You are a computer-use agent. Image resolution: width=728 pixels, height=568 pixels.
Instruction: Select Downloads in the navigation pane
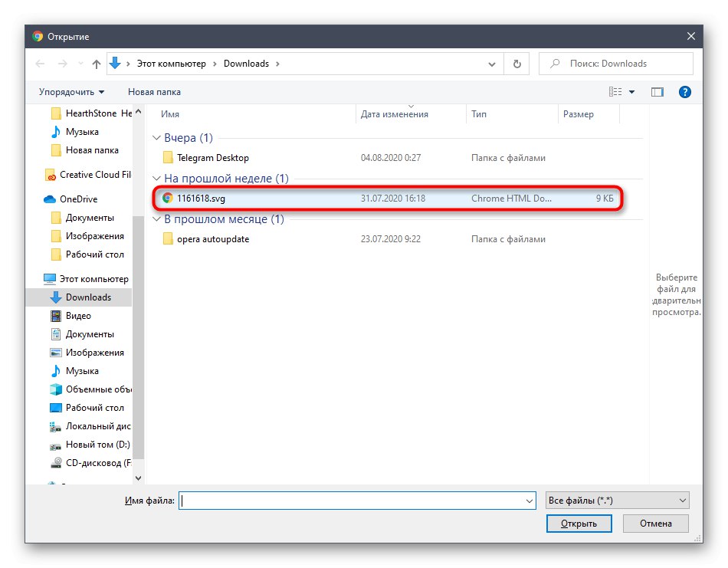point(80,297)
